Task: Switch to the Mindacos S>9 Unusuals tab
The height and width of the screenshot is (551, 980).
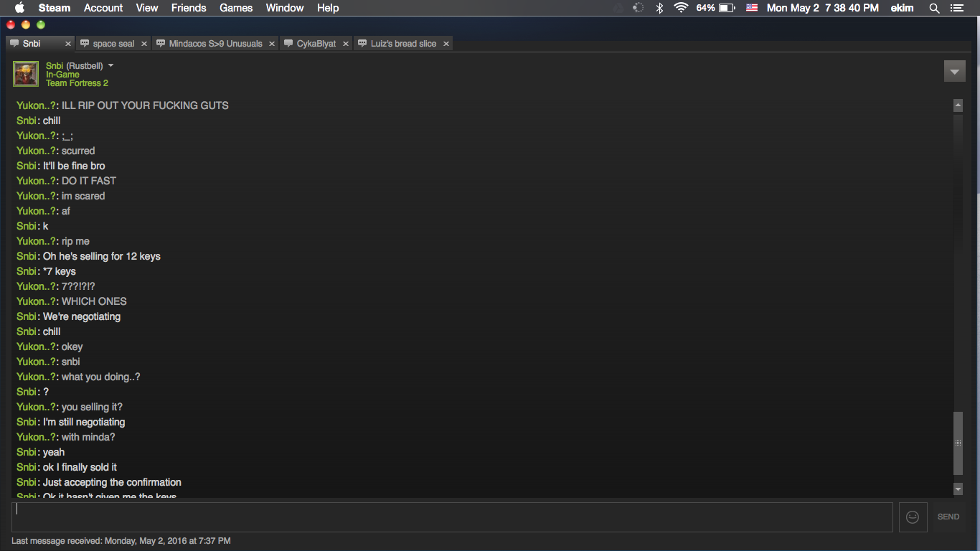Action: pyautogui.click(x=215, y=44)
